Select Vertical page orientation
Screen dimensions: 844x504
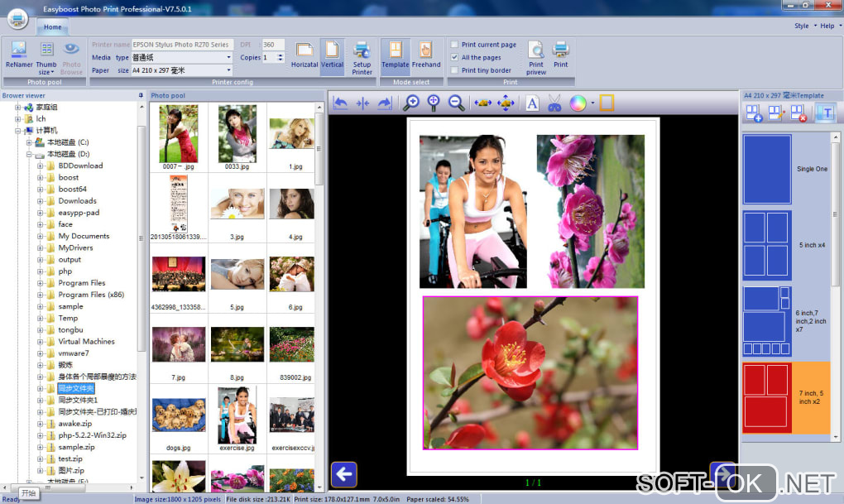click(x=332, y=55)
